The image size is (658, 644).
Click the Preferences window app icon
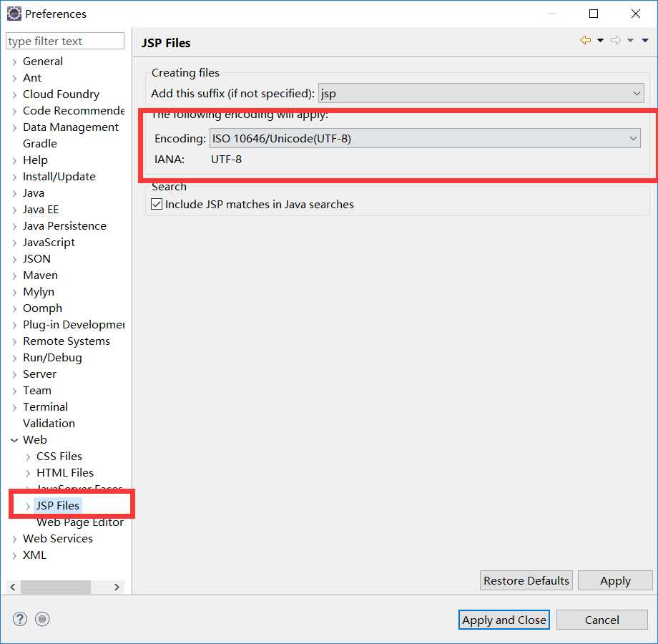(14, 14)
